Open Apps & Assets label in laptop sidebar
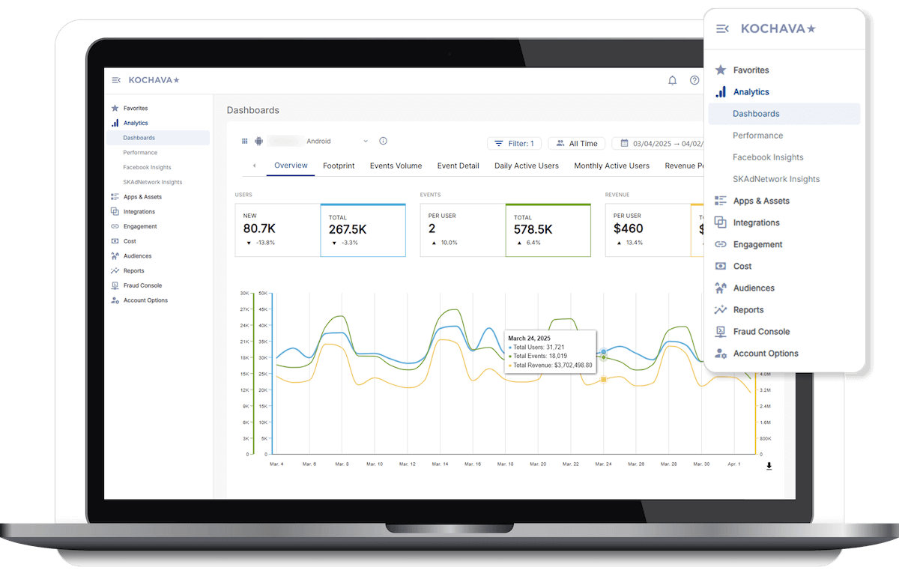This screenshot has width=899, height=588. (x=142, y=197)
